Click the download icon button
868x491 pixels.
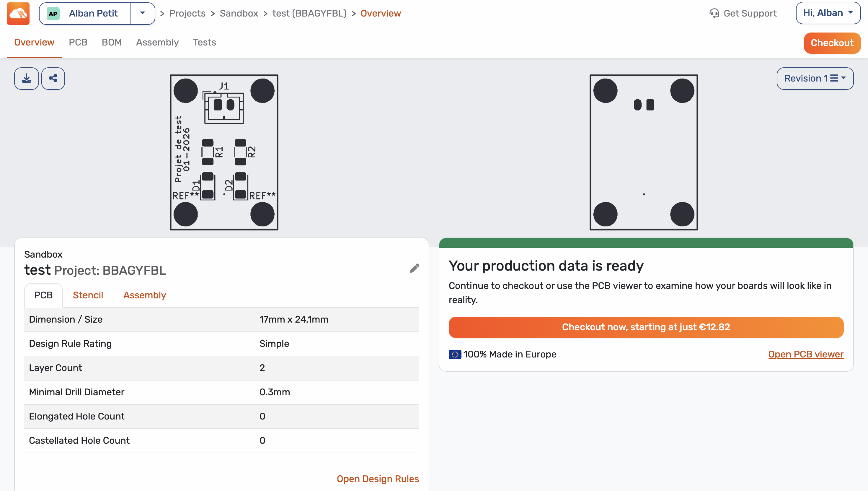[26, 79]
